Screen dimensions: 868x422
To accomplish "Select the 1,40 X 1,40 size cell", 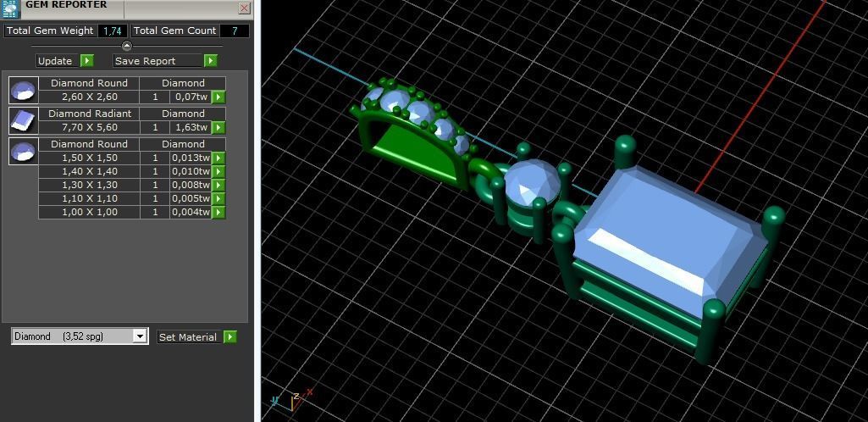I will 89,172.
